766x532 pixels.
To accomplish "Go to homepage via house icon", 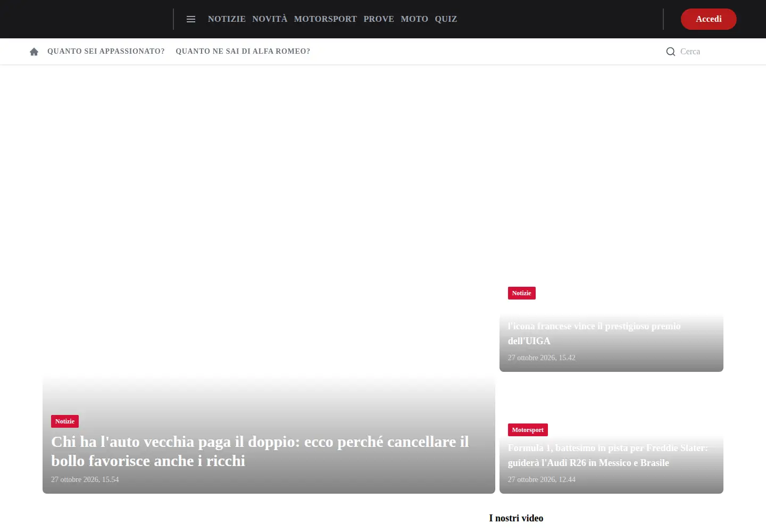I will [34, 52].
